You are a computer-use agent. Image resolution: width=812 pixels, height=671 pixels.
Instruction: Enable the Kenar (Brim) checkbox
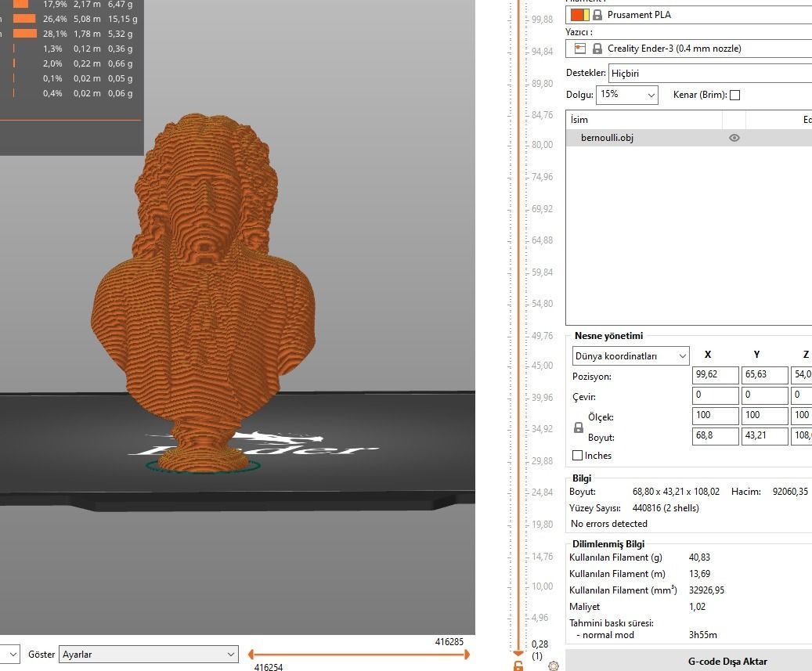click(734, 95)
